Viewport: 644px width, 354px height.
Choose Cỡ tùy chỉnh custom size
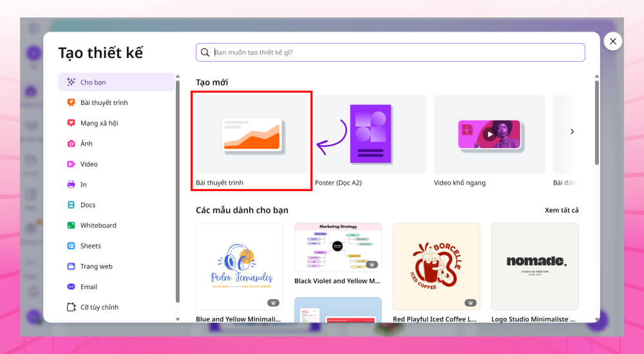tap(116, 307)
